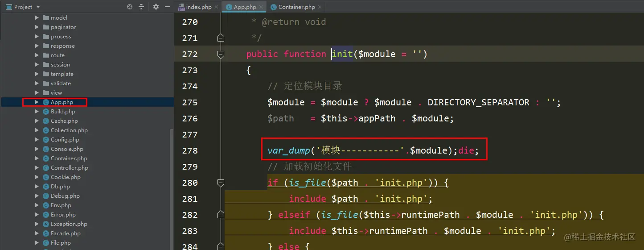Click the collapse all icon in Project panel
Screen dimensions: 644x250
[141, 7]
